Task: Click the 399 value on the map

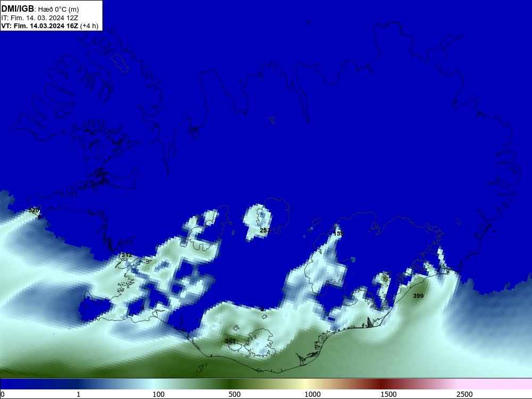Action: tap(418, 296)
